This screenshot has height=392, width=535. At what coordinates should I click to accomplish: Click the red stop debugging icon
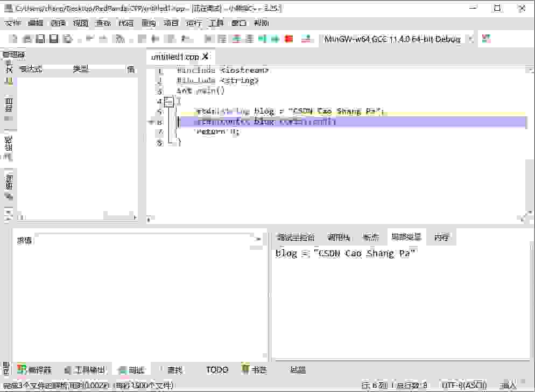pyautogui.click(x=289, y=39)
